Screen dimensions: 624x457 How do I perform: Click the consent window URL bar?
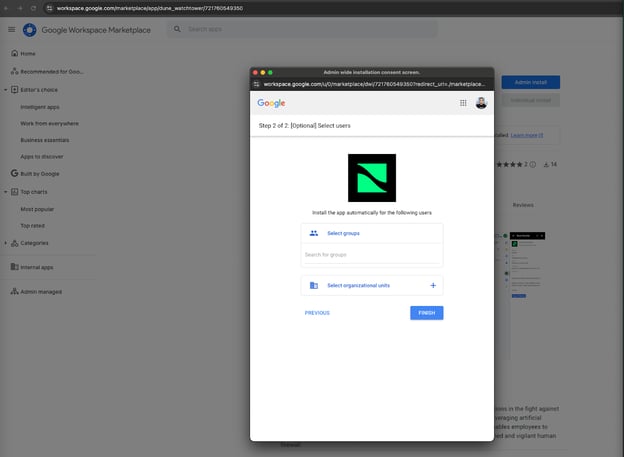coord(374,84)
